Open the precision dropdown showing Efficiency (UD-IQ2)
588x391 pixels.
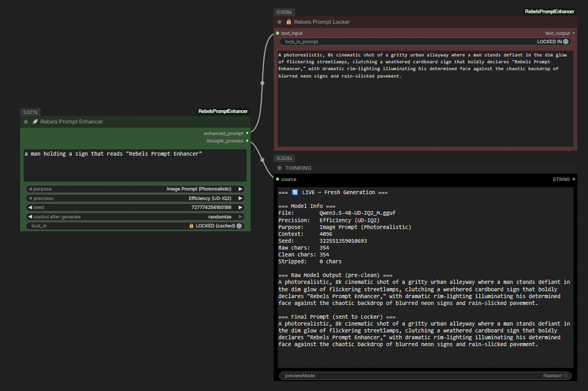coord(135,198)
